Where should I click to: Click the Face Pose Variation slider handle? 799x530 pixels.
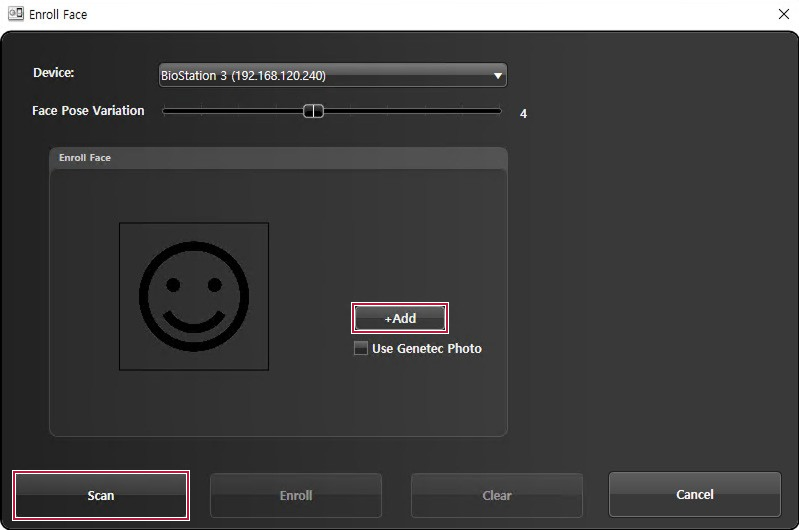pyautogui.click(x=313, y=111)
